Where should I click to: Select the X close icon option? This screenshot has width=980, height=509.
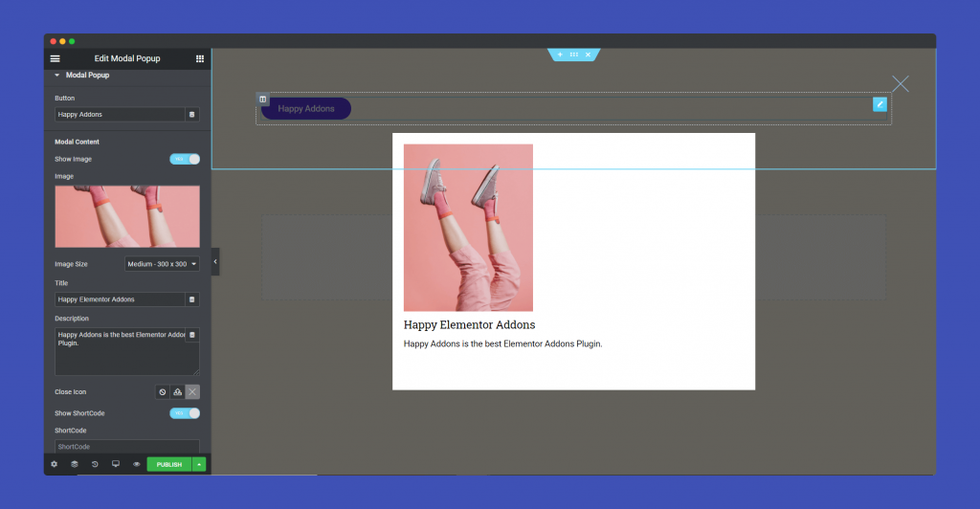click(x=192, y=392)
